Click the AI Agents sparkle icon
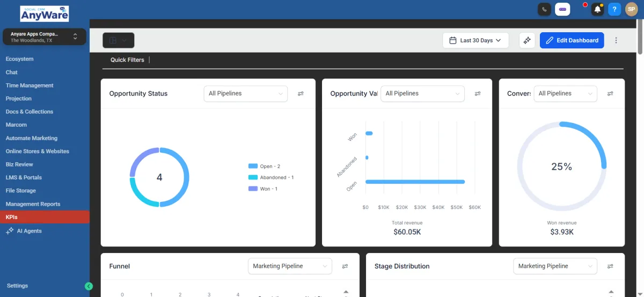The height and width of the screenshot is (297, 644). point(10,231)
